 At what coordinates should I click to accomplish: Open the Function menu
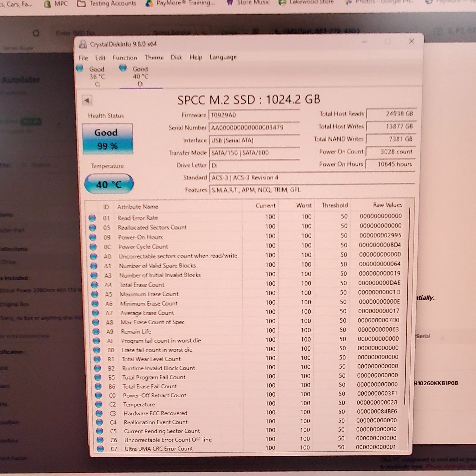(x=125, y=58)
